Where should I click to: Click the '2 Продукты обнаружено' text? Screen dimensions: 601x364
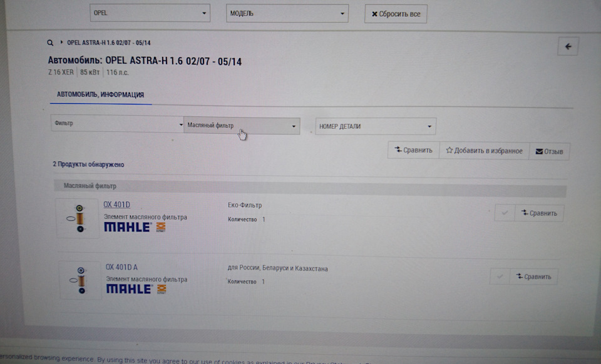pyautogui.click(x=88, y=164)
